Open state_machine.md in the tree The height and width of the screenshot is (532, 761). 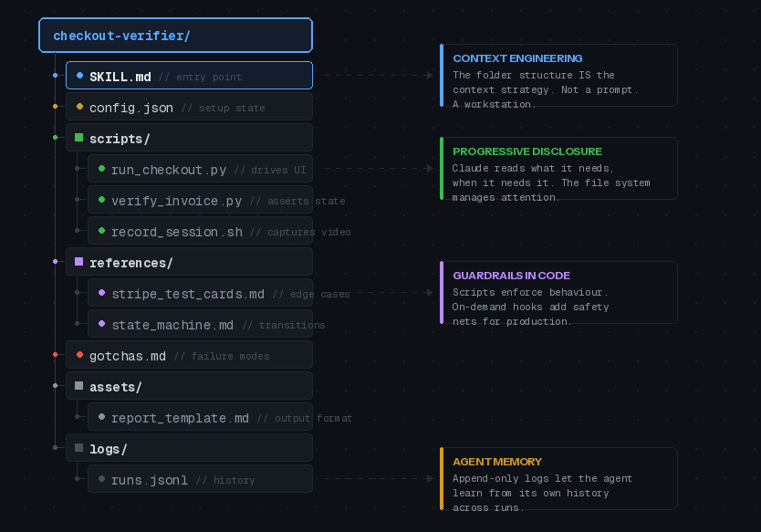point(172,325)
